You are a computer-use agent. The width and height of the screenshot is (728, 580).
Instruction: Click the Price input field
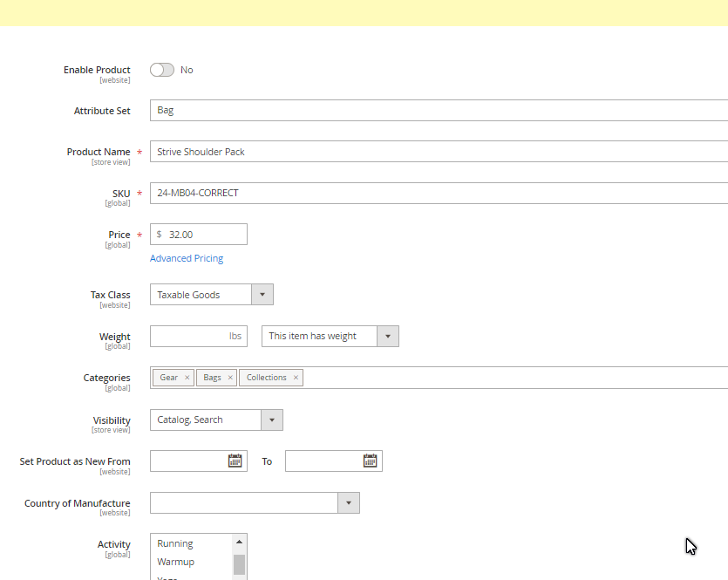click(x=199, y=235)
